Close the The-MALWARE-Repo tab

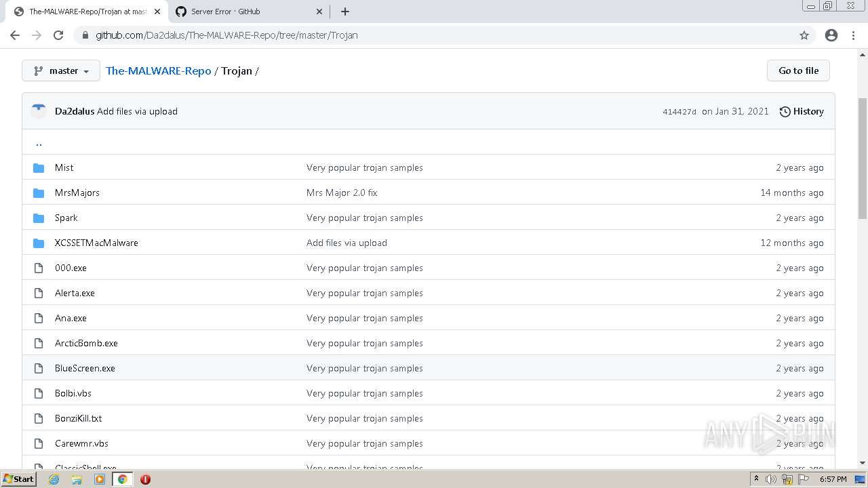click(x=157, y=12)
